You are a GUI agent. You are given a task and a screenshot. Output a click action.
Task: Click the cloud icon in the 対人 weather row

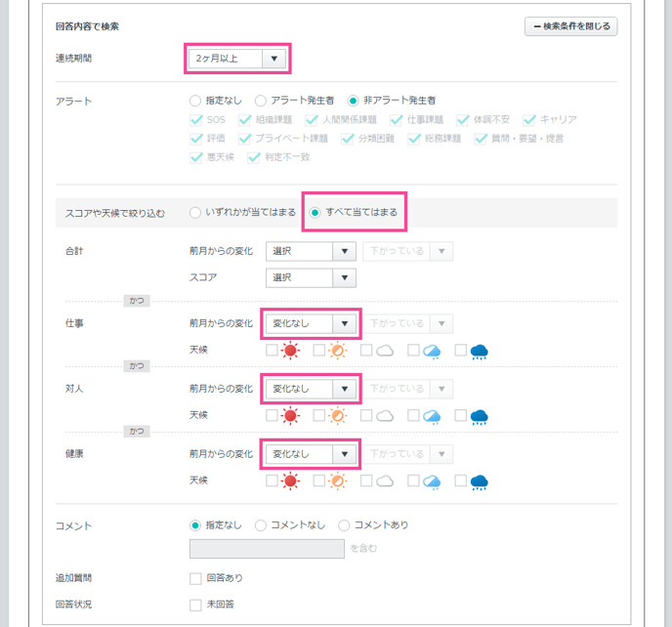point(385,416)
